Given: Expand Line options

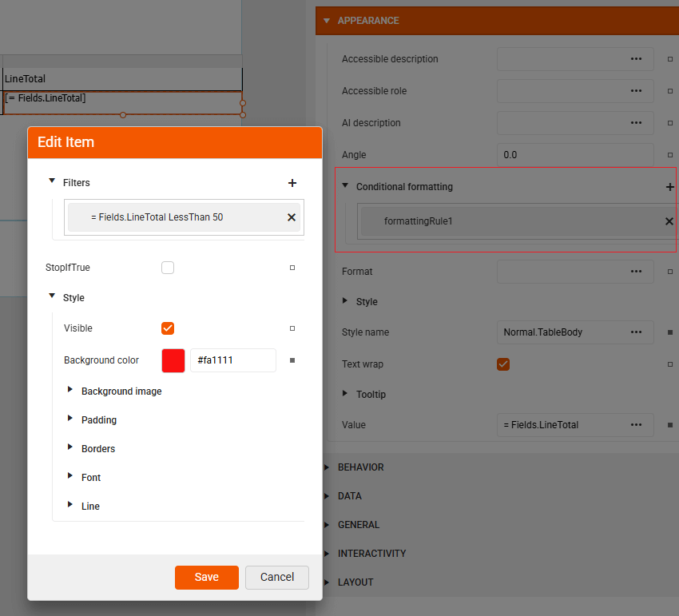Looking at the screenshot, I should point(69,505).
